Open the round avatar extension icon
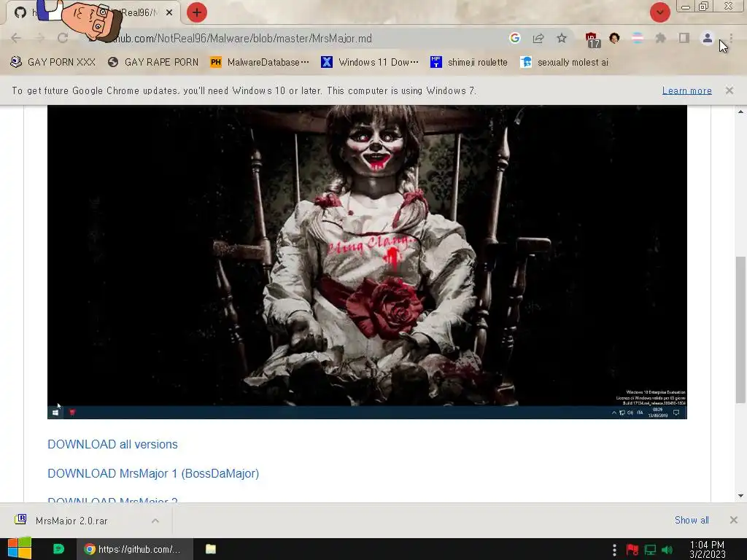 [614, 38]
